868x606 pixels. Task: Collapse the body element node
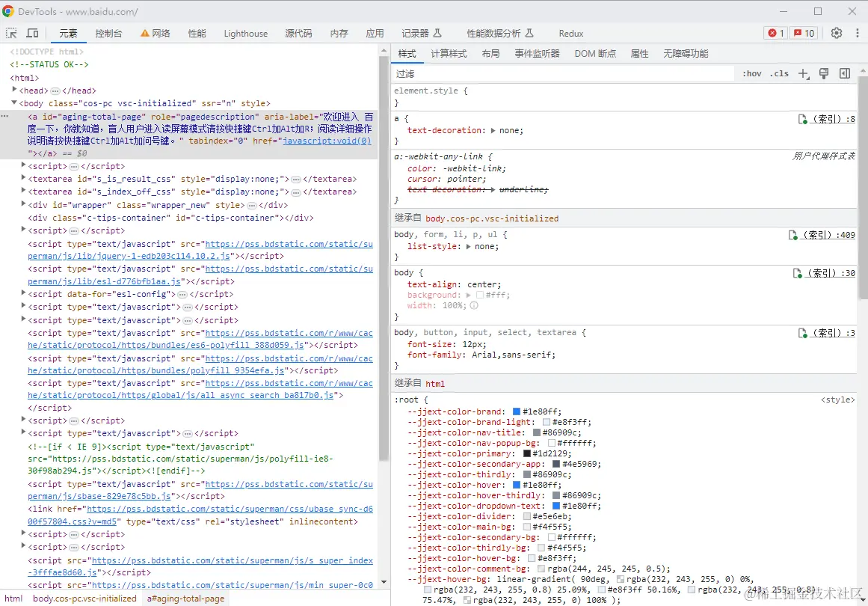click(14, 103)
